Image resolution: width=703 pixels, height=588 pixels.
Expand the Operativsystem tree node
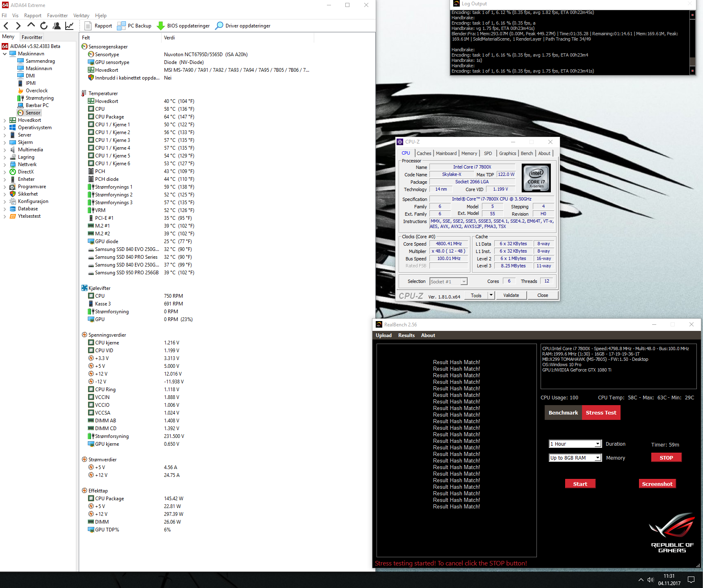[x=5, y=128]
